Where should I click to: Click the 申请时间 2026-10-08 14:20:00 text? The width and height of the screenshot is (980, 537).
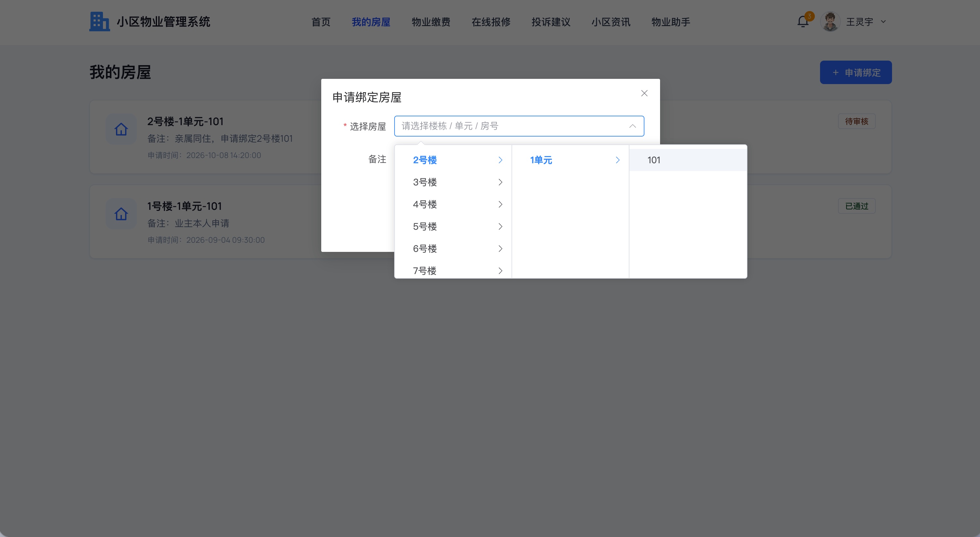[x=204, y=155]
